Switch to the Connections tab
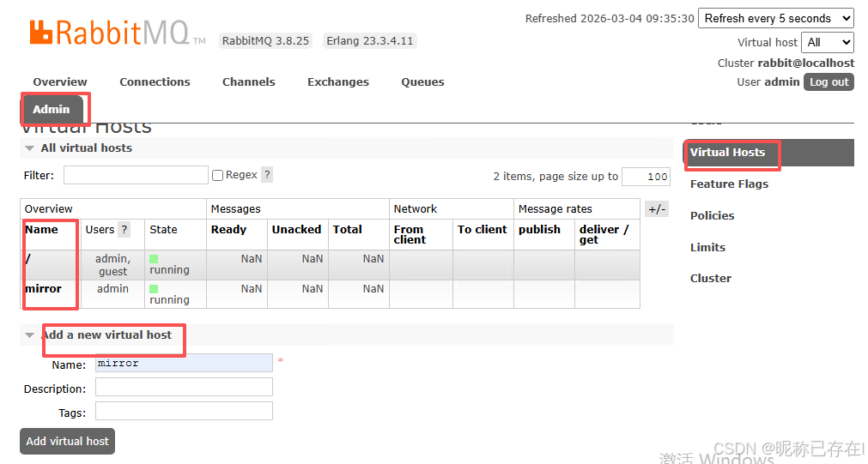Screen dimensions: 868x464 click(x=155, y=81)
